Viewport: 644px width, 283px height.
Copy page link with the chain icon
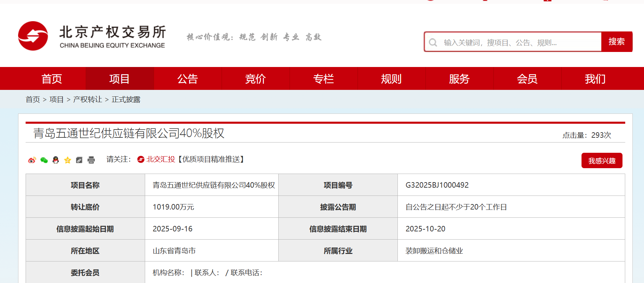click(x=79, y=160)
